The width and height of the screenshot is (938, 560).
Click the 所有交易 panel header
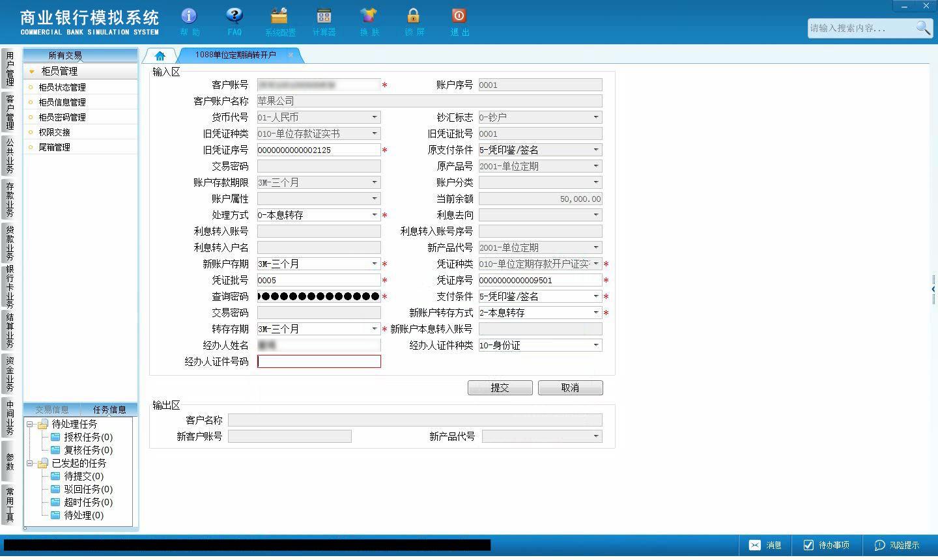[x=81, y=55]
